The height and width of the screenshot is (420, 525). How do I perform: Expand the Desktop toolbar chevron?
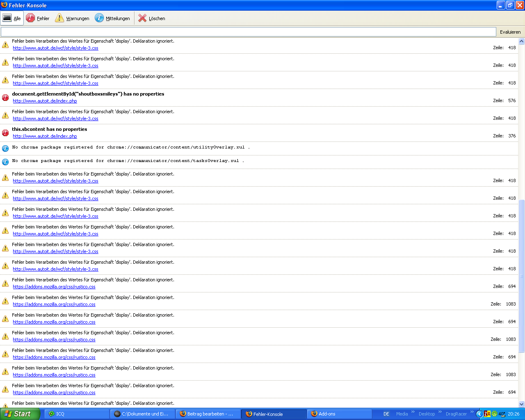pyautogui.click(x=440, y=412)
